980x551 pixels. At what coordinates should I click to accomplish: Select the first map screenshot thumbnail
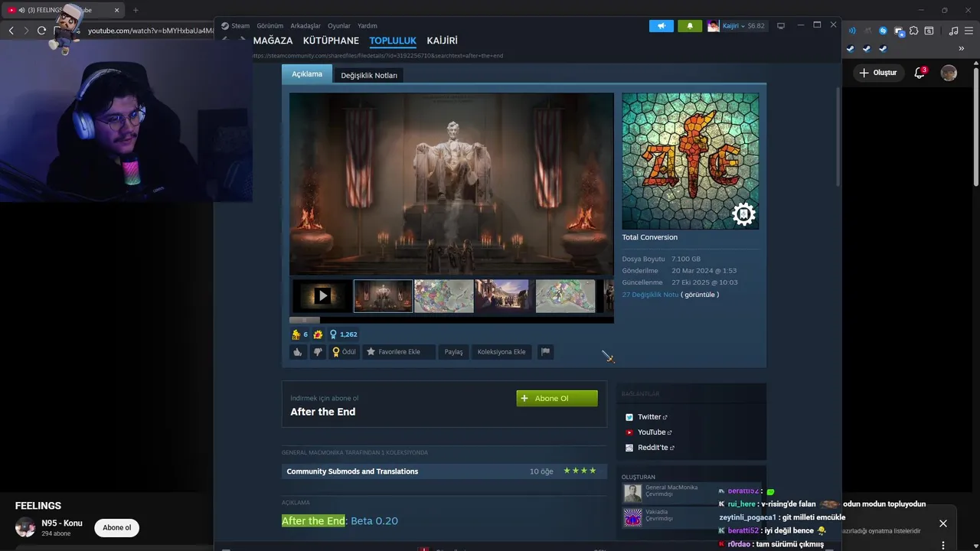click(444, 295)
